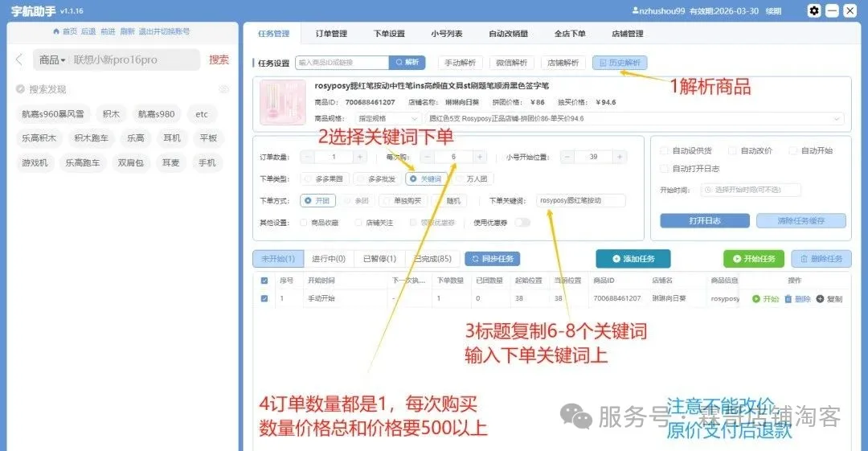Click the 复制 copy action in task row
The height and width of the screenshot is (451, 868).
[x=829, y=299]
